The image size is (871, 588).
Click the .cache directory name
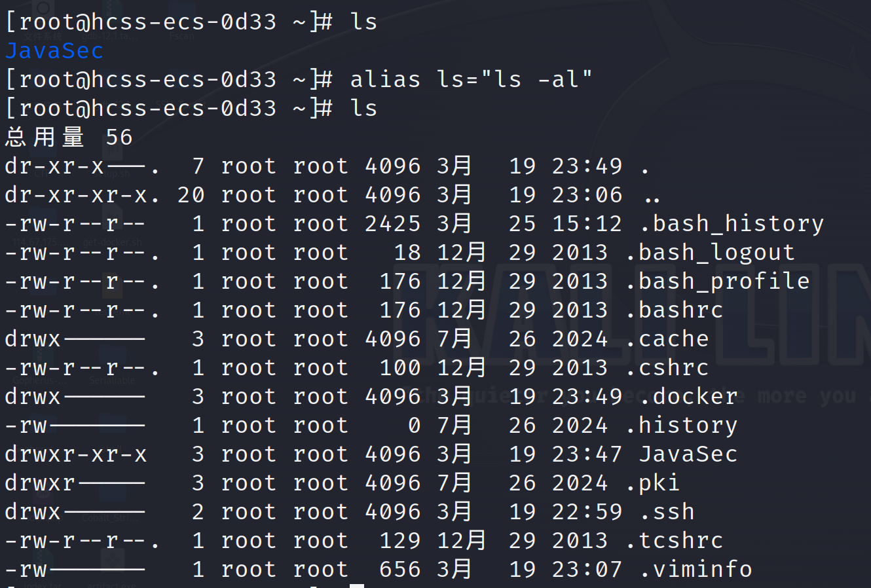(667, 339)
